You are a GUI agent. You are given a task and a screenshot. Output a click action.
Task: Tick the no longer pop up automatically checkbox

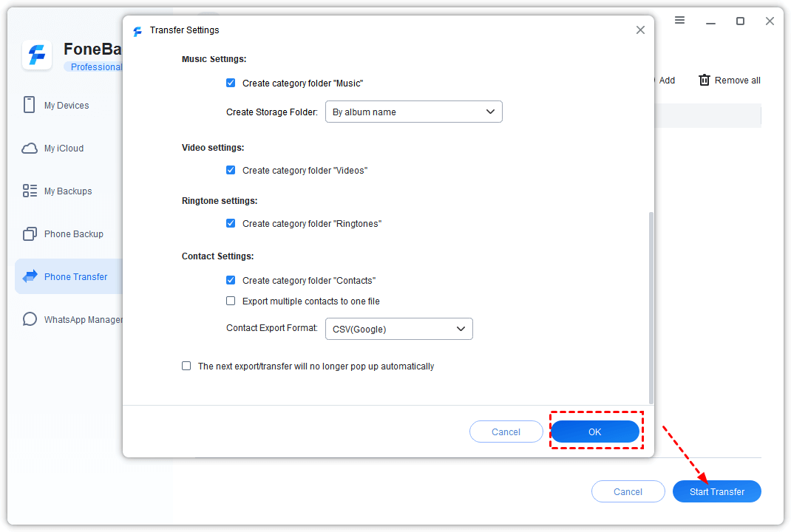pyautogui.click(x=186, y=366)
